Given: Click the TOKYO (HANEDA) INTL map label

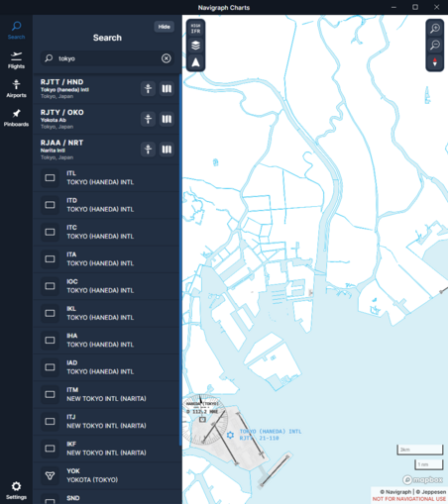Looking at the screenshot, I should pyautogui.click(x=271, y=432).
